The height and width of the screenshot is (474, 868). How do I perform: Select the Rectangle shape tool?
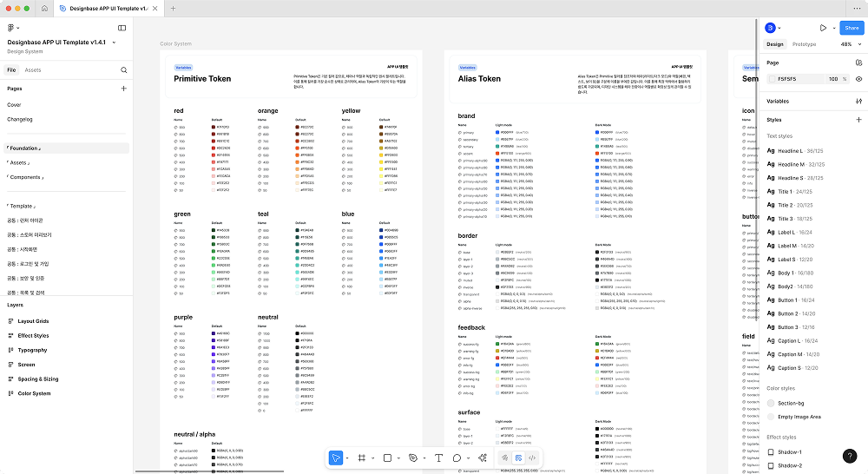point(387,458)
